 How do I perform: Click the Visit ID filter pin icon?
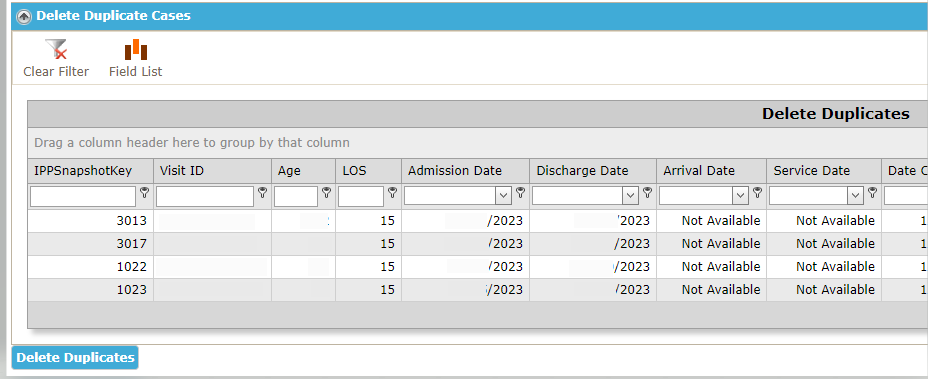tap(263, 192)
